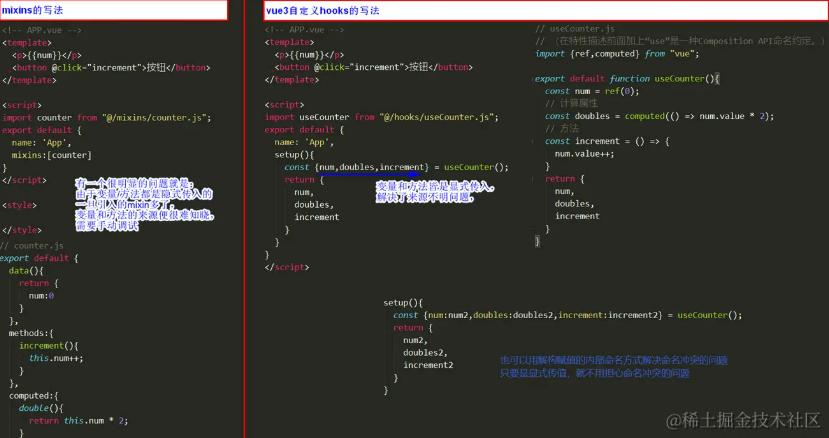Click the "mixins的写法" heading text
The height and width of the screenshot is (438, 829).
pos(33,10)
